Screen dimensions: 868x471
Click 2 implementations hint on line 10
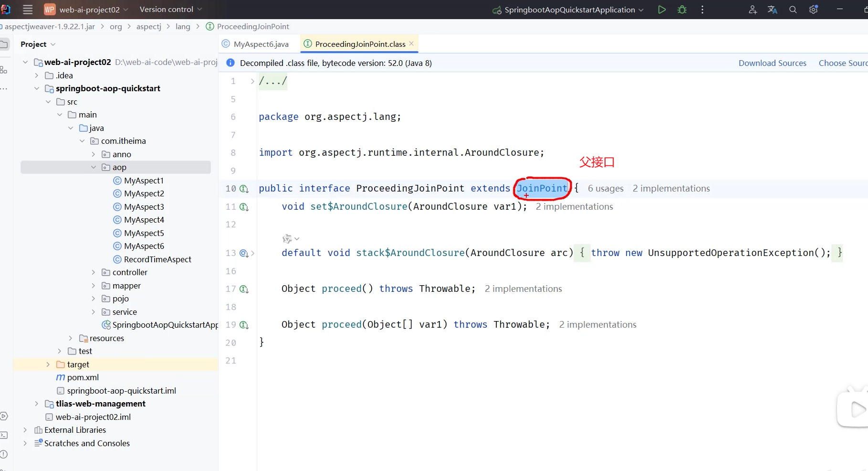pyautogui.click(x=671, y=189)
